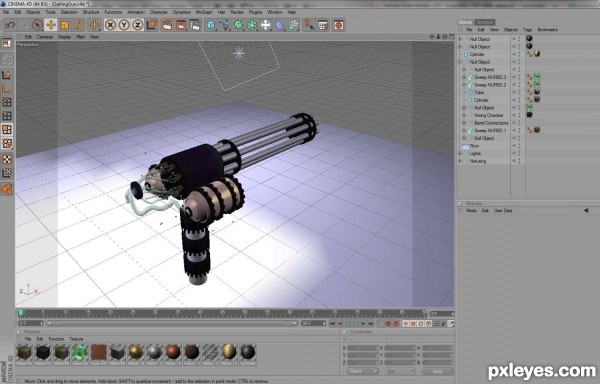
Task: Open the array/modeling objects icon
Action: tap(252, 25)
